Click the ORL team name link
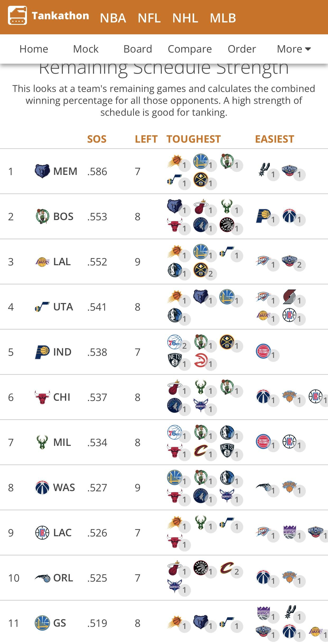The image size is (328, 644). 63,578
